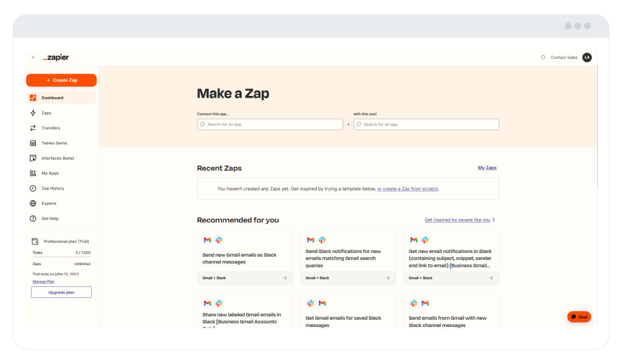Click the Interfaces icon
Screen dimensions: 622x364
click(x=33, y=158)
